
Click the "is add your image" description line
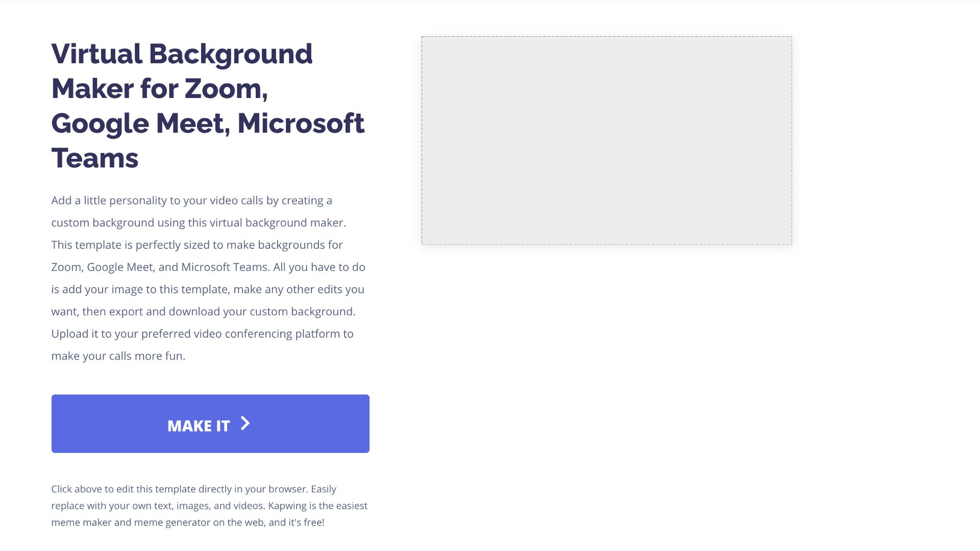207,289
